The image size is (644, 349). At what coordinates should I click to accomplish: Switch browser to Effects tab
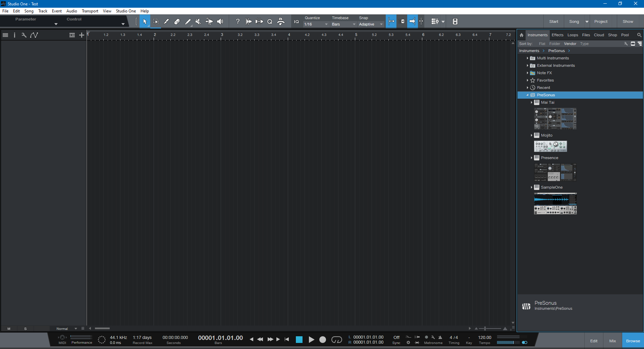pos(557,35)
